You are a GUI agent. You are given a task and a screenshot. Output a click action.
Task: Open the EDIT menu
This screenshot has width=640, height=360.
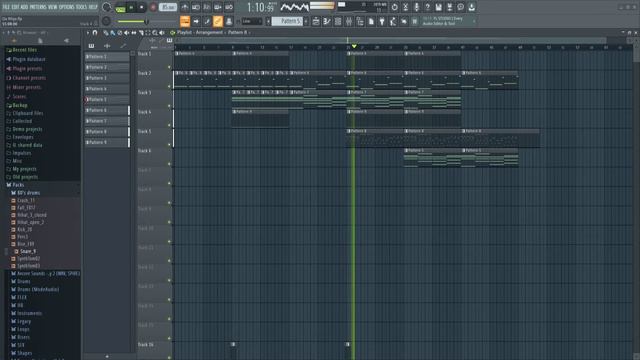[16, 7]
